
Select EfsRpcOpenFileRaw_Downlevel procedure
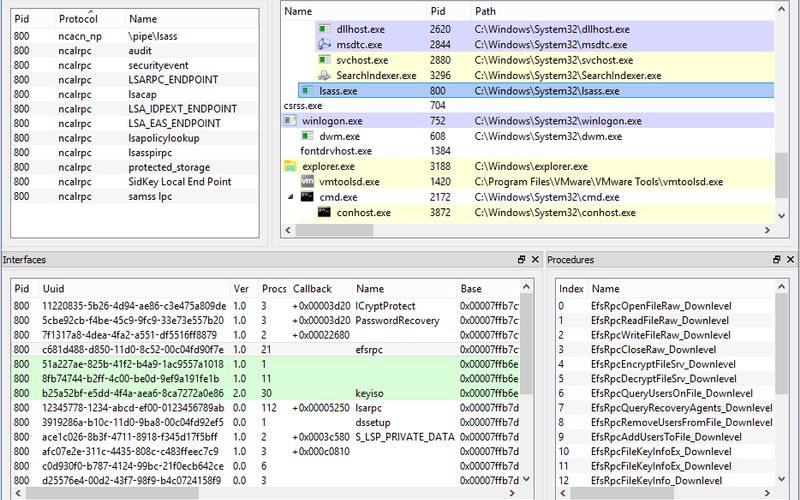point(665,306)
